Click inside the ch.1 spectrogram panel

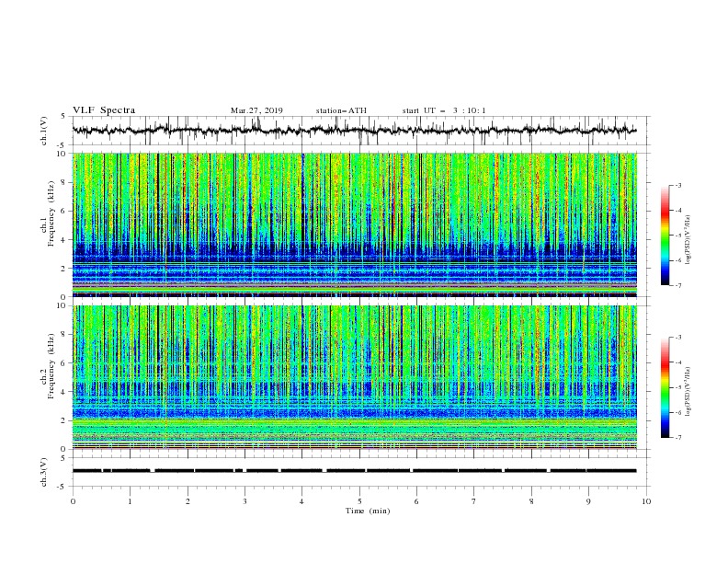pos(354,224)
